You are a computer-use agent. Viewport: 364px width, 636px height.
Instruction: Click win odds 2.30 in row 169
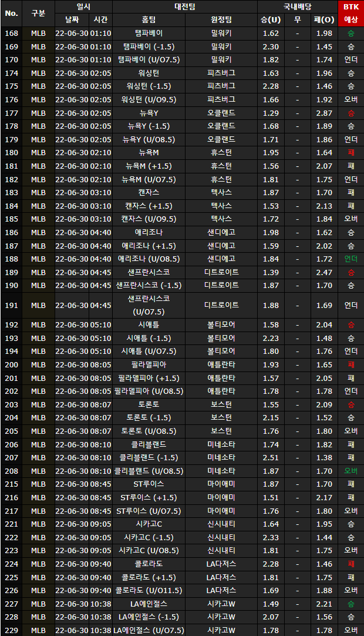271,46
